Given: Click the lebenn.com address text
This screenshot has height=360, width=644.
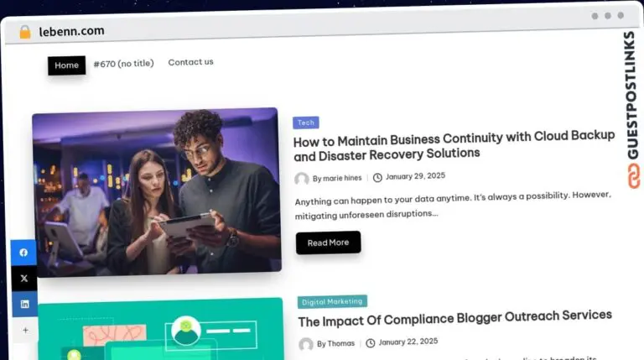Looking at the screenshot, I should click(71, 31).
